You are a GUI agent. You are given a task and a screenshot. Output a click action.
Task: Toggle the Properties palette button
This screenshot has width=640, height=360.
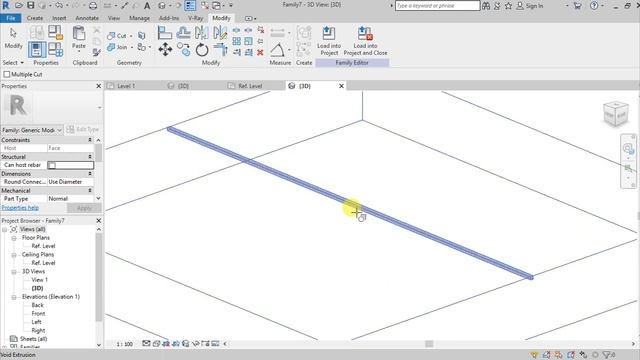pyautogui.click(x=37, y=49)
